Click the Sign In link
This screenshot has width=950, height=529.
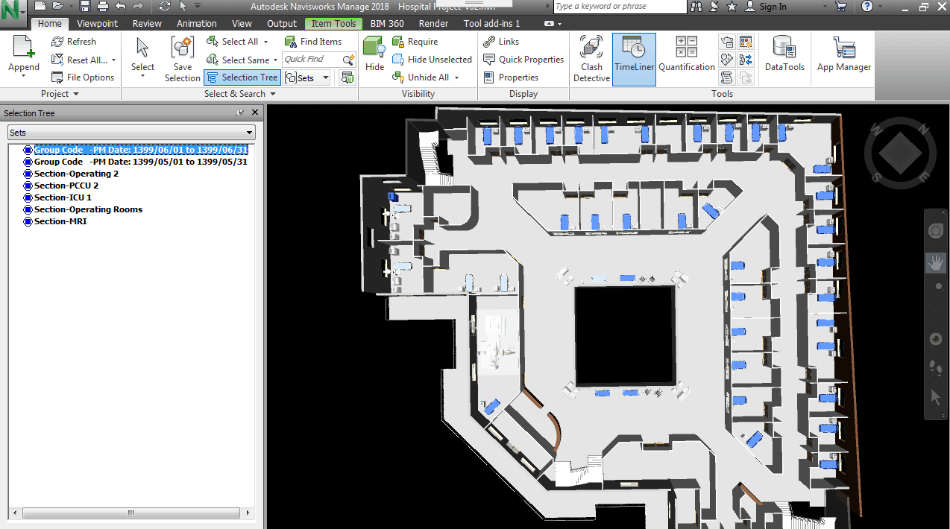coord(772,7)
